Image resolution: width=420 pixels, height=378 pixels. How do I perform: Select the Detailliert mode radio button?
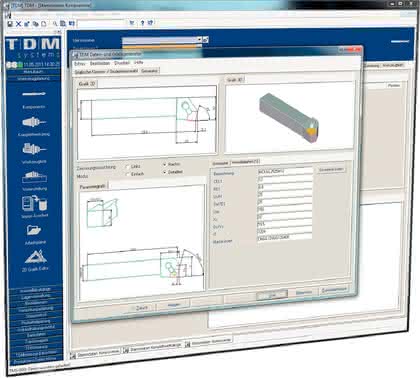click(x=164, y=172)
